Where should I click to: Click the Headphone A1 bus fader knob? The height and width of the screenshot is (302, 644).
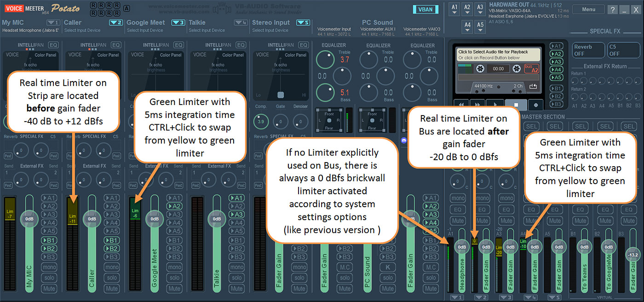tap(462, 247)
